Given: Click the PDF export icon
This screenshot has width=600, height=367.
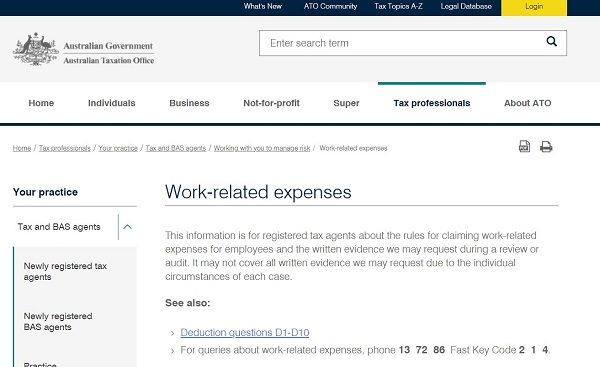Looking at the screenshot, I should click(x=524, y=147).
